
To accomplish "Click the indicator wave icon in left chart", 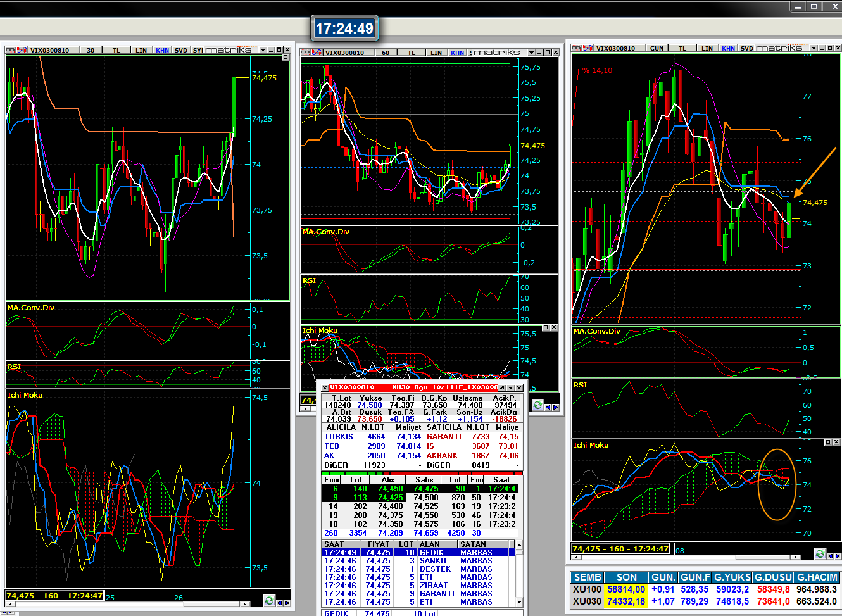I will click(x=23, y=50).
